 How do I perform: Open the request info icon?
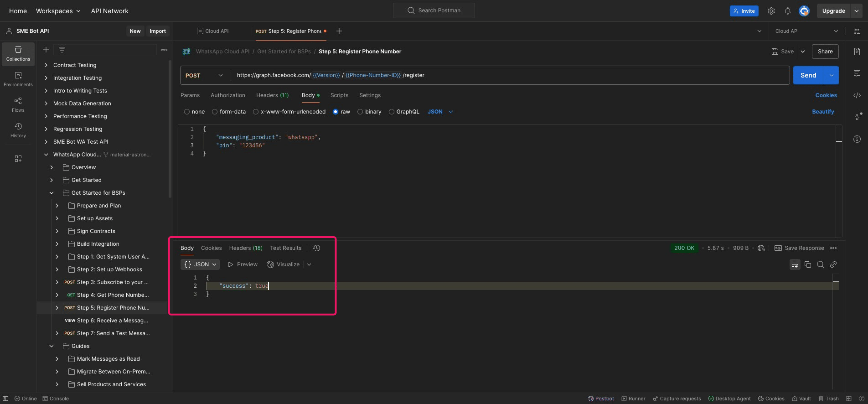click(x=857, y=139)
